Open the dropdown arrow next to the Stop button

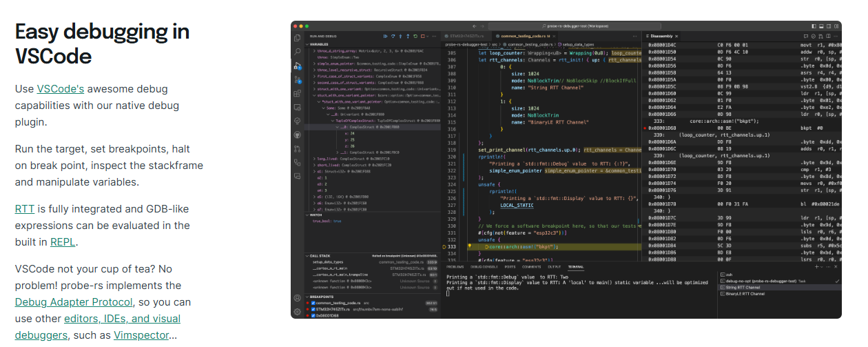click(x=428, y=36)
